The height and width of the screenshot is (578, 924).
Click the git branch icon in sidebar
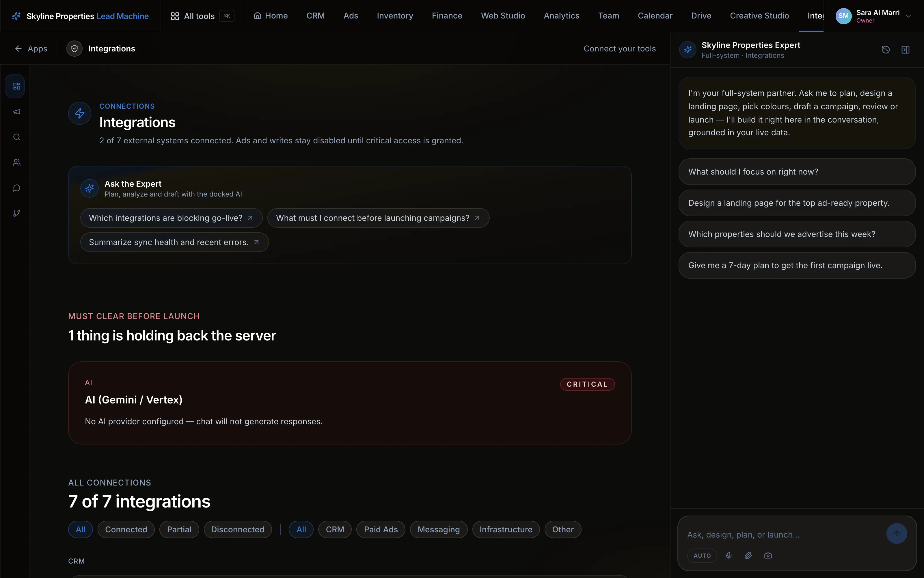point(16,213)
